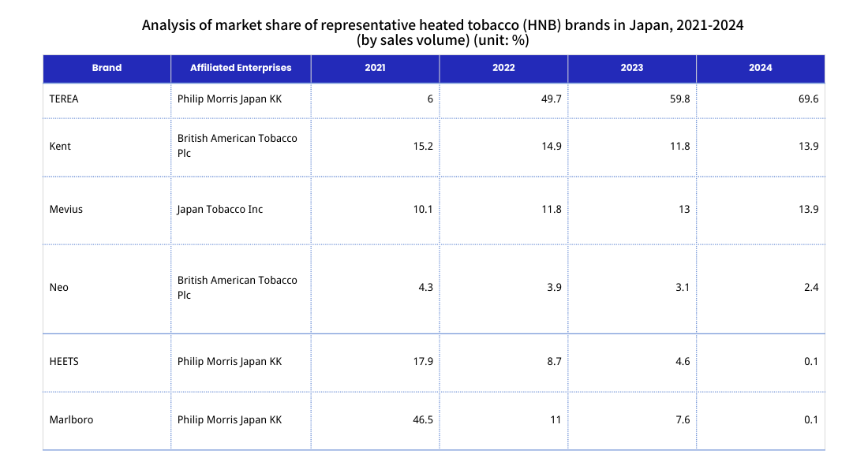This screenshot has height=473, width=868.
Task: Select TEREA's 2024 value 69.6
Action: click(x=809, y=99)
